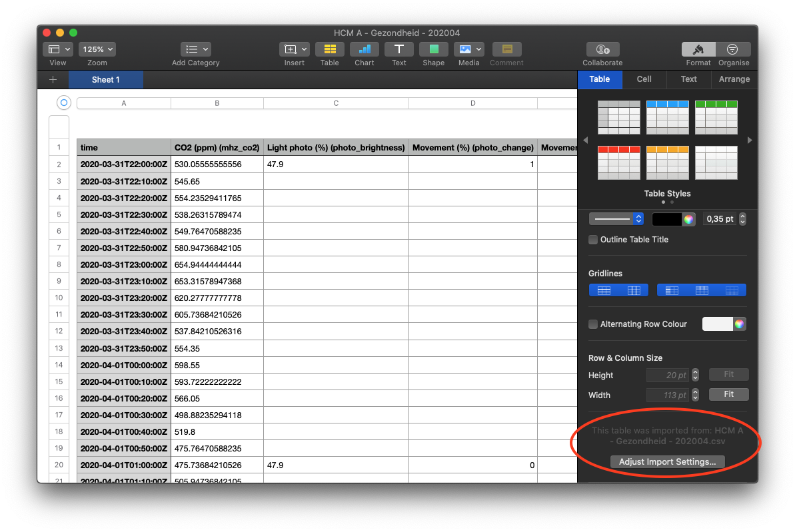Screen dimensions: 795x532
Task: Click the Adjust Import Settings button
Action: pos(667,461)
